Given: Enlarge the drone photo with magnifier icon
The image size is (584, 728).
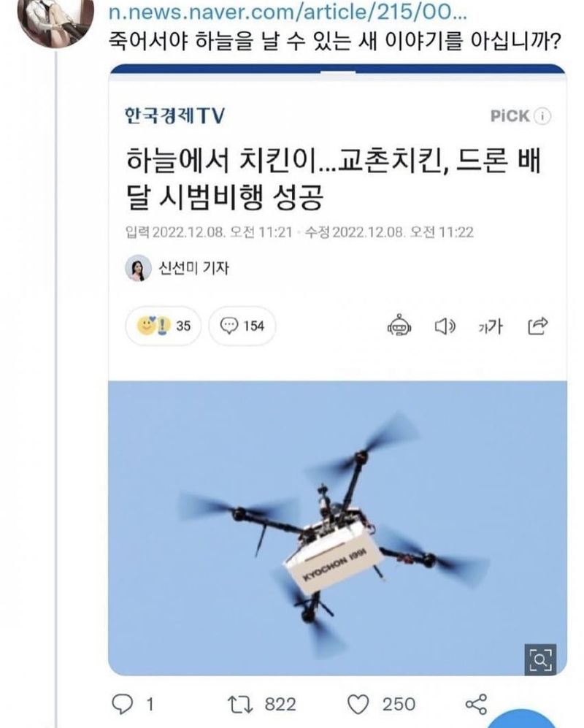Looking at the screenshot, I should point(540,659).
